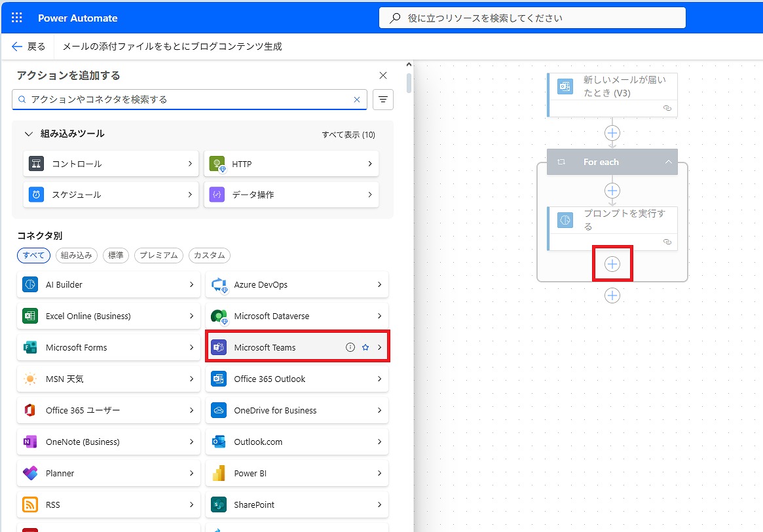Close the アクションを追加する panel

(x=383, y=75)
